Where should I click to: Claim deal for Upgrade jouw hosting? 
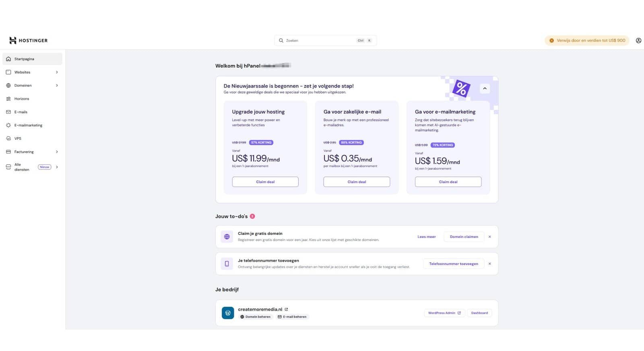point(265,182)
